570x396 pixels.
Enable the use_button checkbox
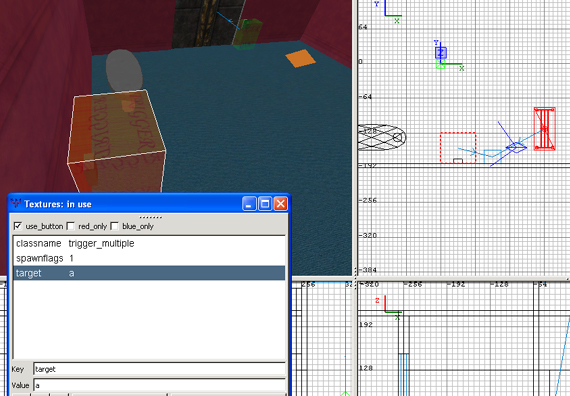point(17,226)
